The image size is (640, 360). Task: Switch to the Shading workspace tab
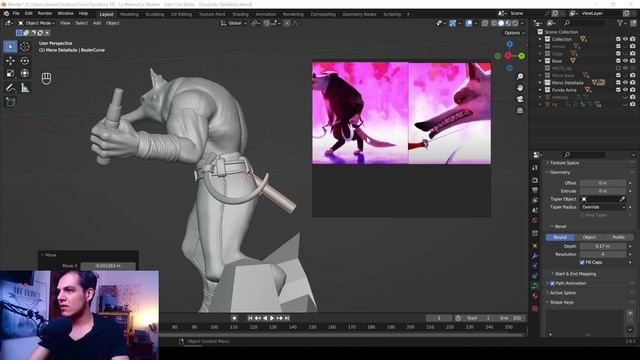click(x=240, y=14)
